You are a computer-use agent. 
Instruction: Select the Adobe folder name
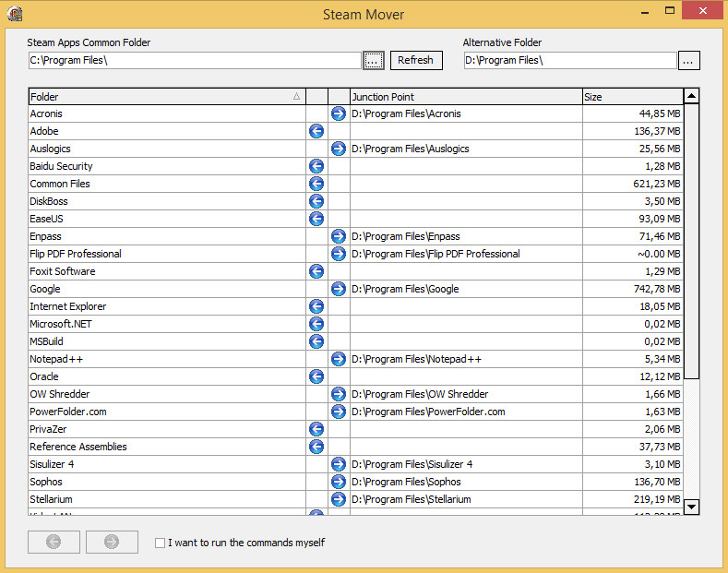[44, 131]
